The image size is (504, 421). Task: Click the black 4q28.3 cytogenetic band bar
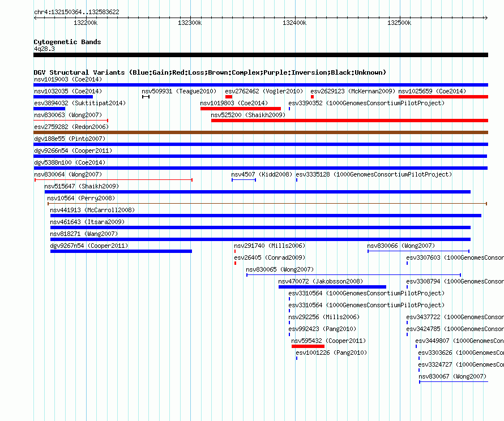coord(260,55)
